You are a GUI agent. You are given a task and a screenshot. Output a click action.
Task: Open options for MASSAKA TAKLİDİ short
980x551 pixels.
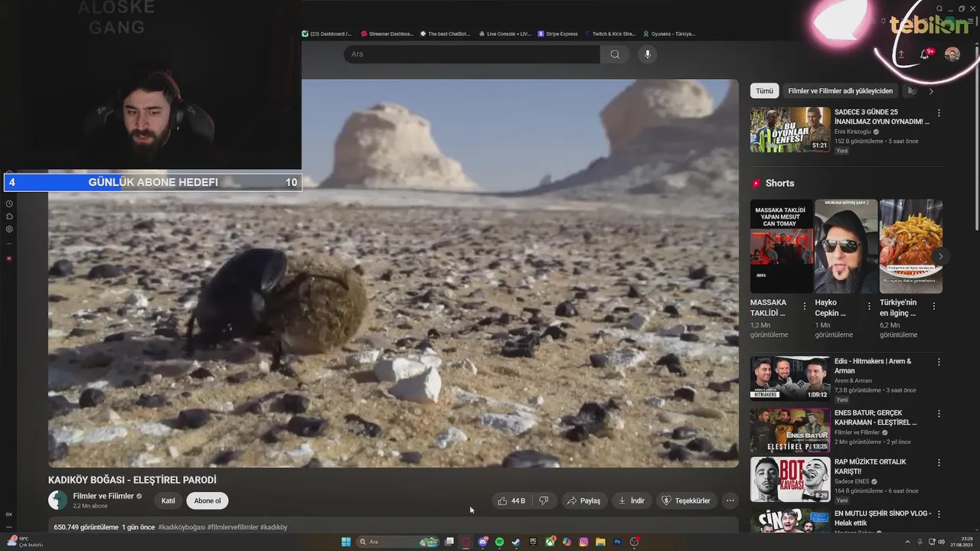click(x=804, y=306)
